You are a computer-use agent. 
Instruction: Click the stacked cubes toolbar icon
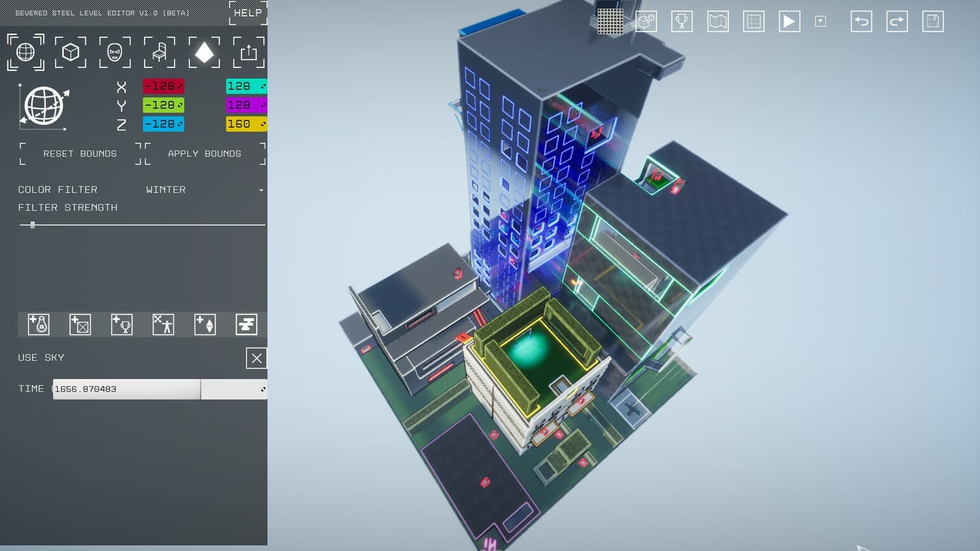pyautogui.click(x=646, y=21)
